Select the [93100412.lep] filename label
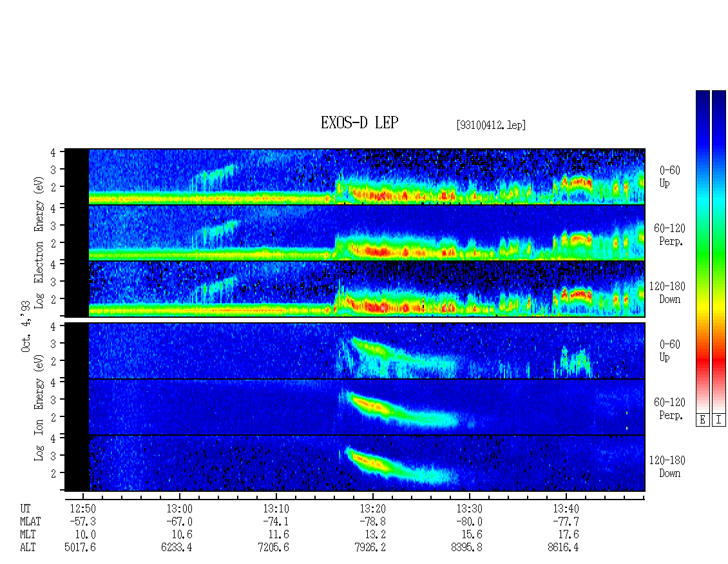 click(x=491, y=124)
